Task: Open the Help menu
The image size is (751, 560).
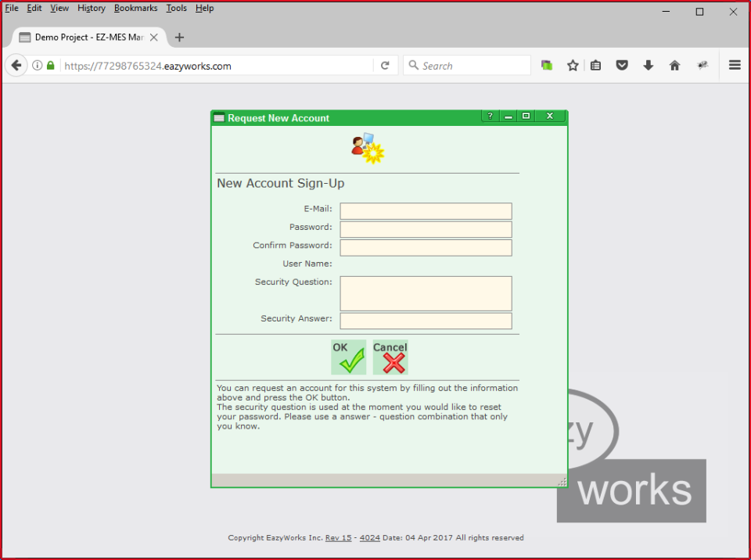Action: (204, 8)
